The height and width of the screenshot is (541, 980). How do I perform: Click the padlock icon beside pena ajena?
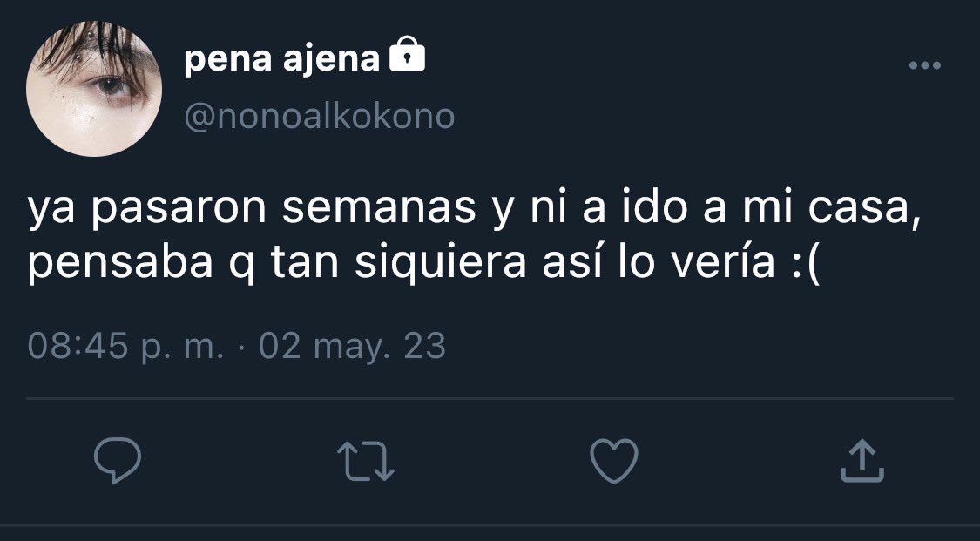(407, 54)
